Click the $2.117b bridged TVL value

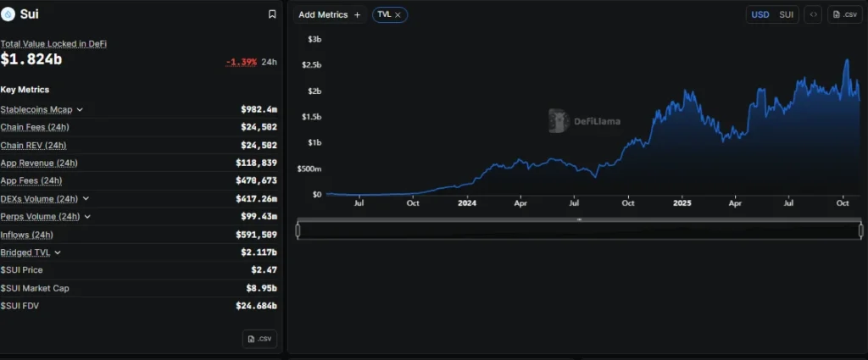click(x=259, y=252)
